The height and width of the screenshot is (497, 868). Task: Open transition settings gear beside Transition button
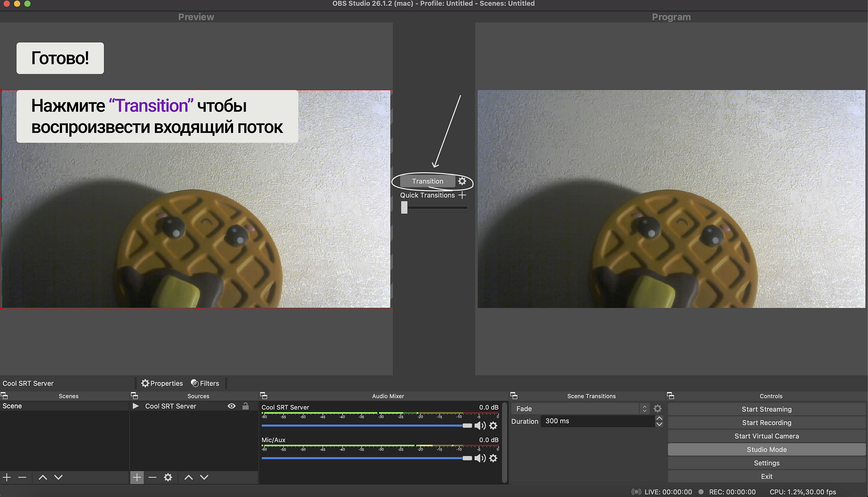pos(462,181)
